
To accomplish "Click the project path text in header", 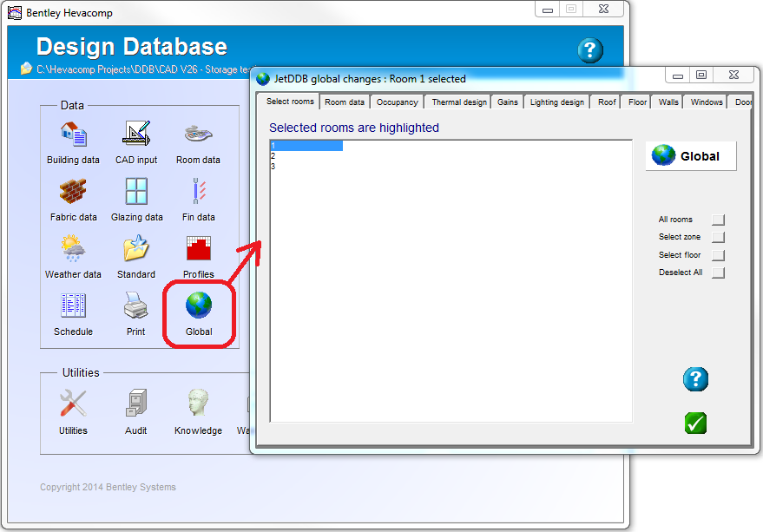I will pyautogui.click(x=144, y=69).
